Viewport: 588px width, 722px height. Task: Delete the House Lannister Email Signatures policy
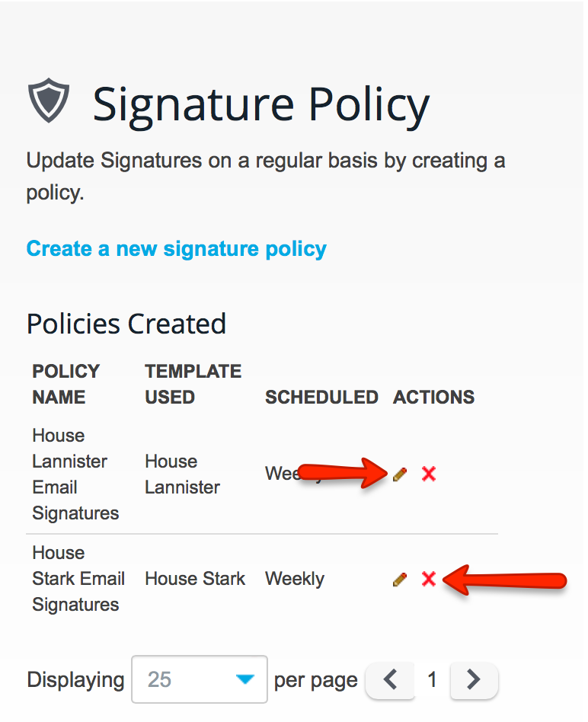click(429, 474)
